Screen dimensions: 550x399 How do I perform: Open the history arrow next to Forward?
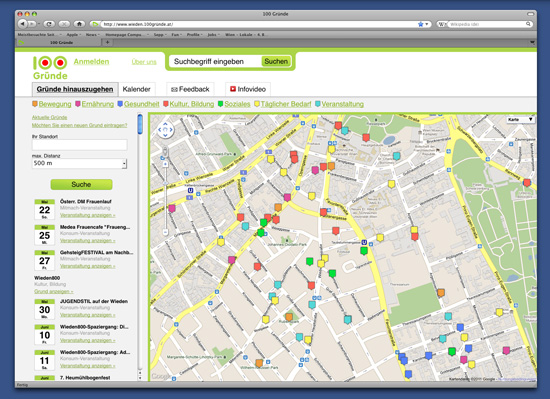pos(39,24)
